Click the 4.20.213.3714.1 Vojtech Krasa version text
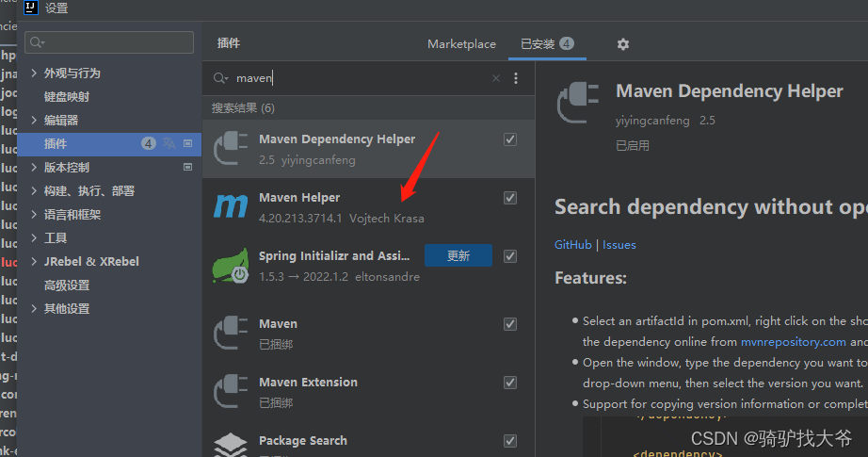This screenshot has height=457, width=868. pos(342,219)
